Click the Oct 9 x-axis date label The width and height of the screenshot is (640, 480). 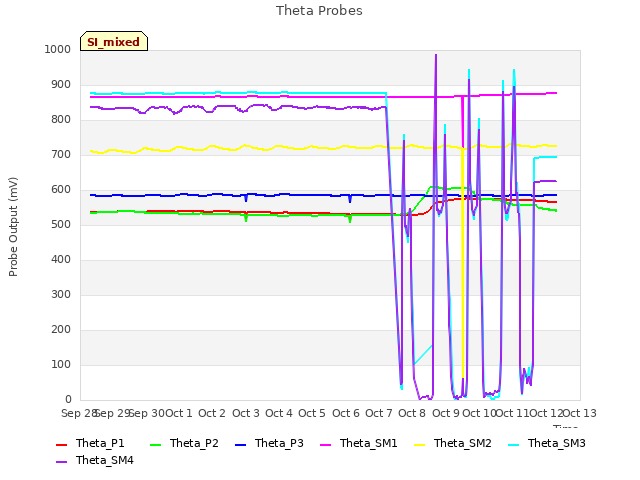(x=446, y=413)
